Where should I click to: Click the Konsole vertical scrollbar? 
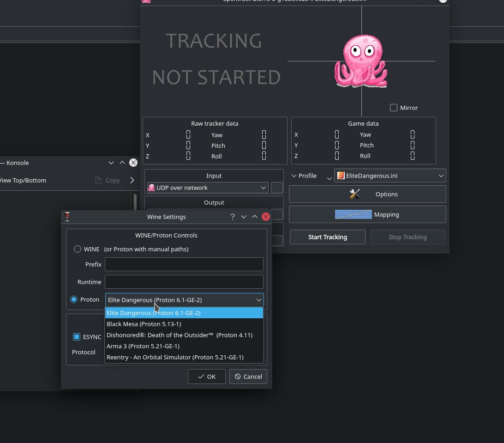click(135, 202)
